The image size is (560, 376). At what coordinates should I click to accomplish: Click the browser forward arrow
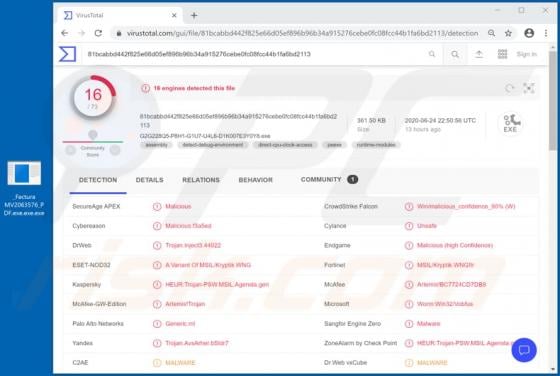tap(81, 33)
